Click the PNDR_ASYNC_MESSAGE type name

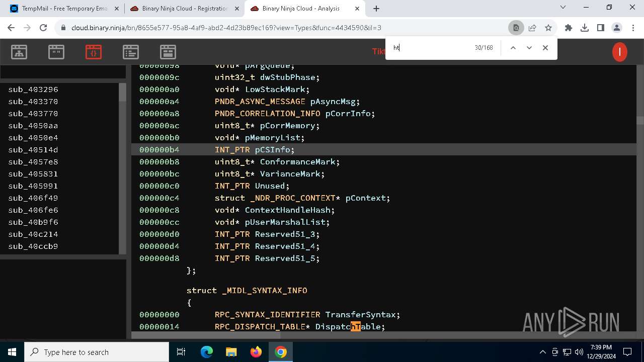point(260,102)
